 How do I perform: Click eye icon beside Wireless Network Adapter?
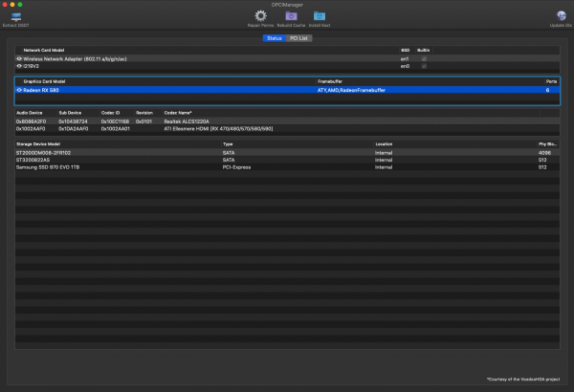(19, 59)
